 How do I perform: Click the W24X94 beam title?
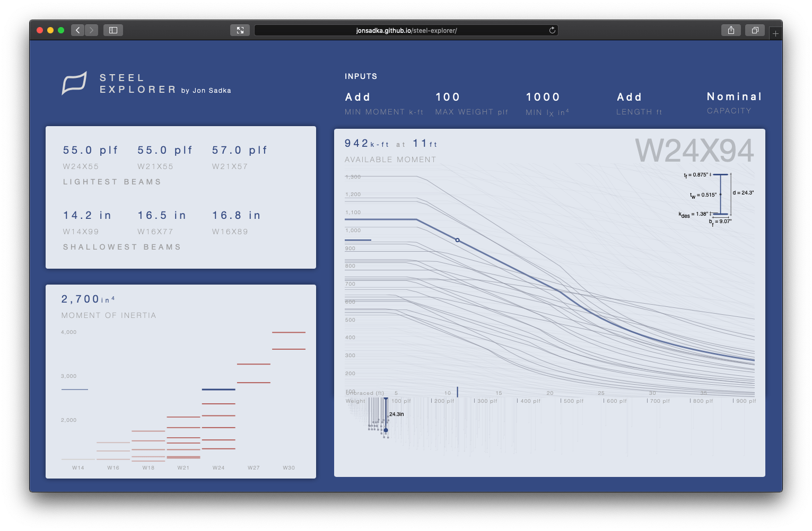(x=694, y=151)
